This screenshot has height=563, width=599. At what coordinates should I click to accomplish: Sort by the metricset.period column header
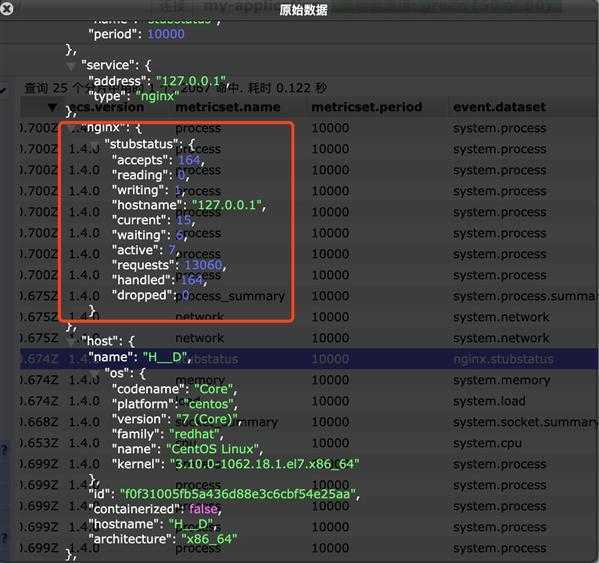click(367, 107)
